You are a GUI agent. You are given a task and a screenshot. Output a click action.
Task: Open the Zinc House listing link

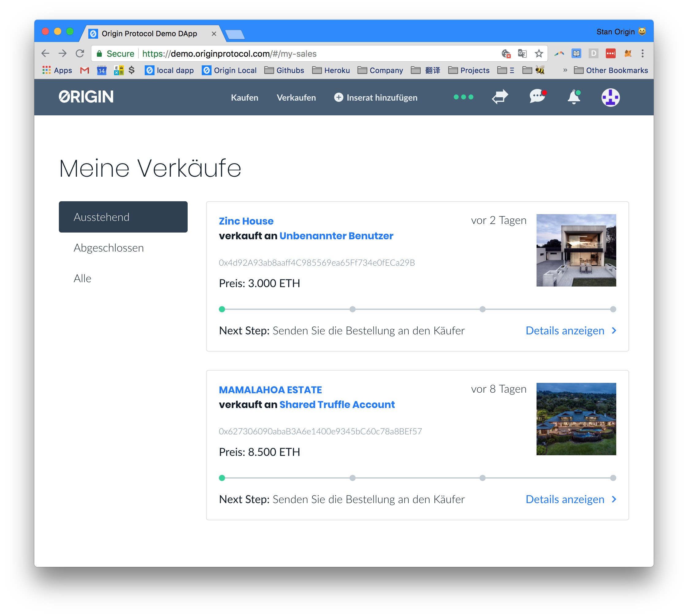[246, 221]
